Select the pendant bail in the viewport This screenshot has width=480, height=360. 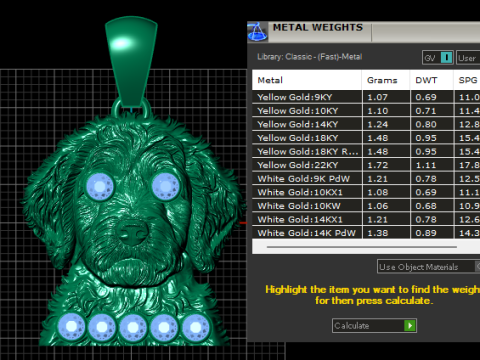point(131,62)
